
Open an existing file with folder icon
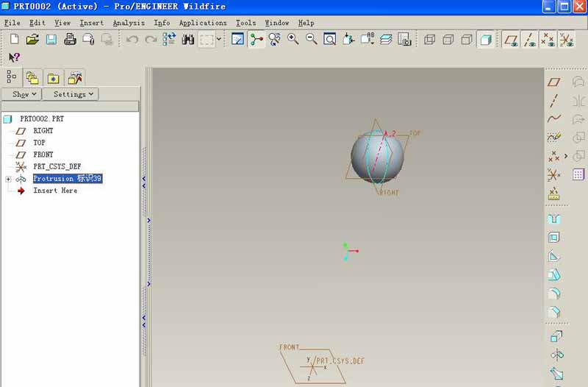coord(32,39)
